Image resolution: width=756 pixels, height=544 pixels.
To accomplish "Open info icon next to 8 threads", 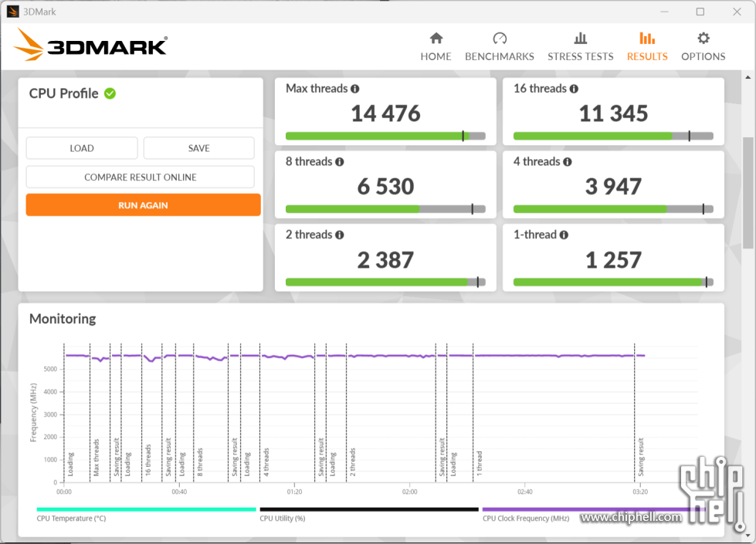I will pos(340,162).
